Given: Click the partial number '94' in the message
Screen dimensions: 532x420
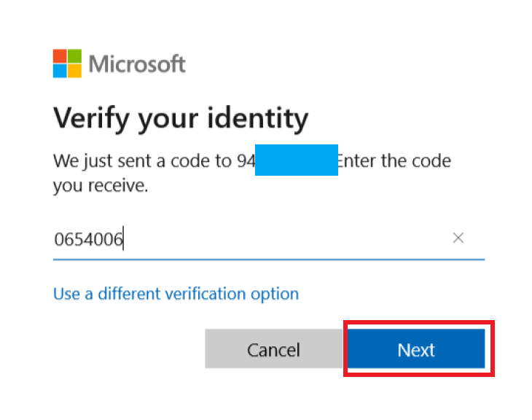Looking at the screenshot, I should pyautogui.click(x=246, y=161).
